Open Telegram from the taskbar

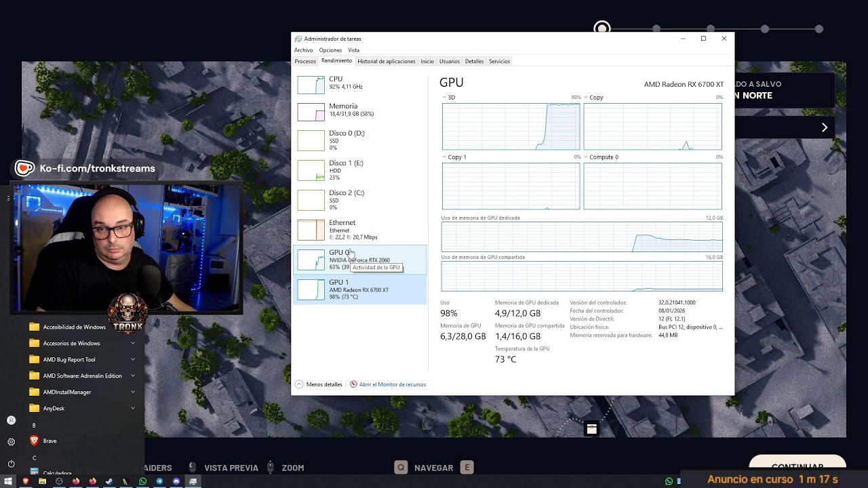[159, 481]
